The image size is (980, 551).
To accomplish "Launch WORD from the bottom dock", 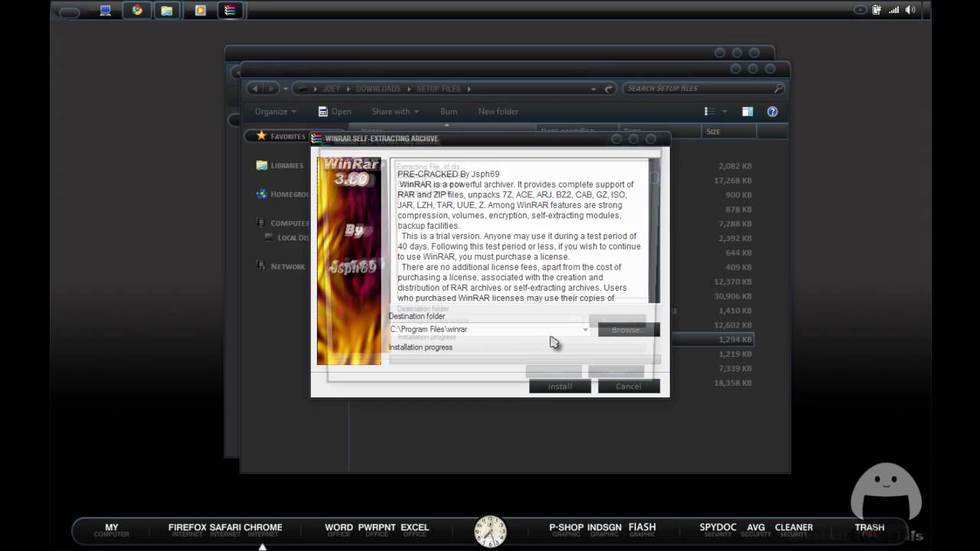I will point(339,530).
